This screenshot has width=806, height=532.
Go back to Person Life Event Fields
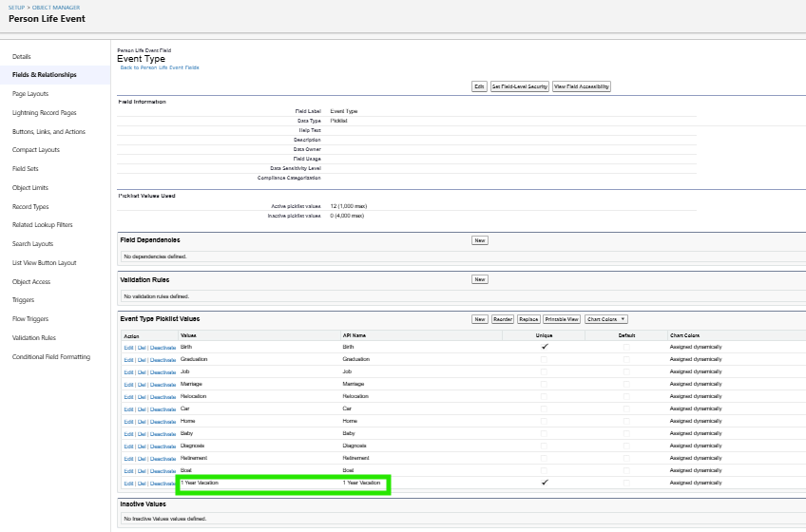pyautogui.click(x=160, y=67)
